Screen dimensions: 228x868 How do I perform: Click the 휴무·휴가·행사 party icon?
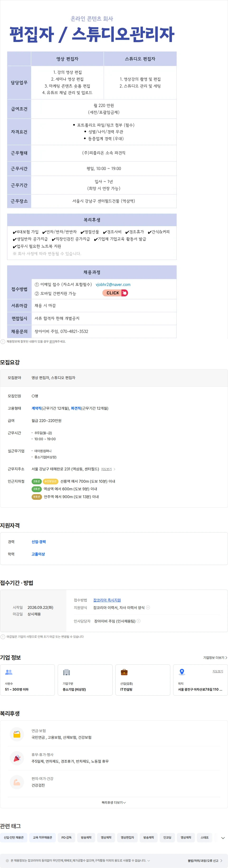[x=17, y=758]
